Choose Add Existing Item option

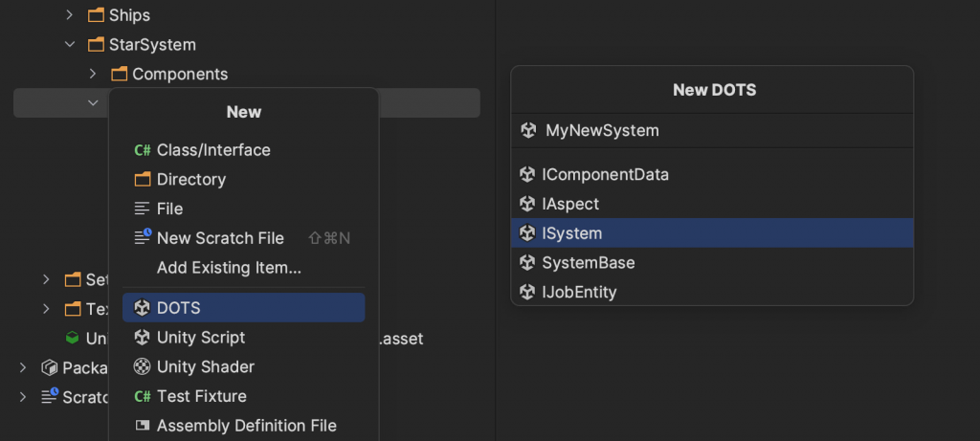click(x=229, y=268)
